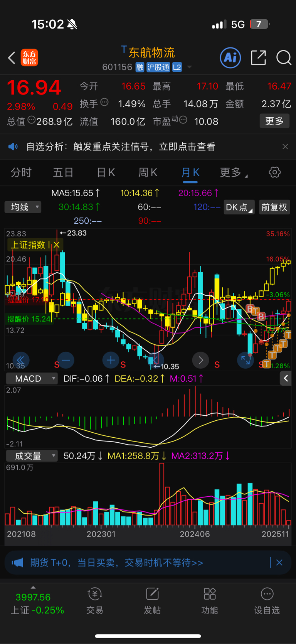Open the DK点 selector
This screenshot has width=296, height=644.
click(x=239, y=207)
